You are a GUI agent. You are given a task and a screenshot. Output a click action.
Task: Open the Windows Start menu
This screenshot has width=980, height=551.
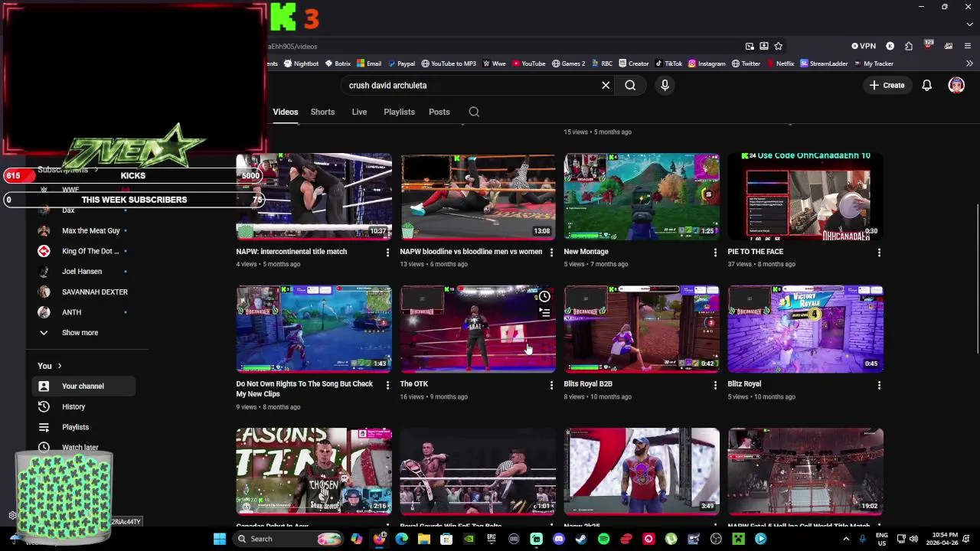coord(220,539)
